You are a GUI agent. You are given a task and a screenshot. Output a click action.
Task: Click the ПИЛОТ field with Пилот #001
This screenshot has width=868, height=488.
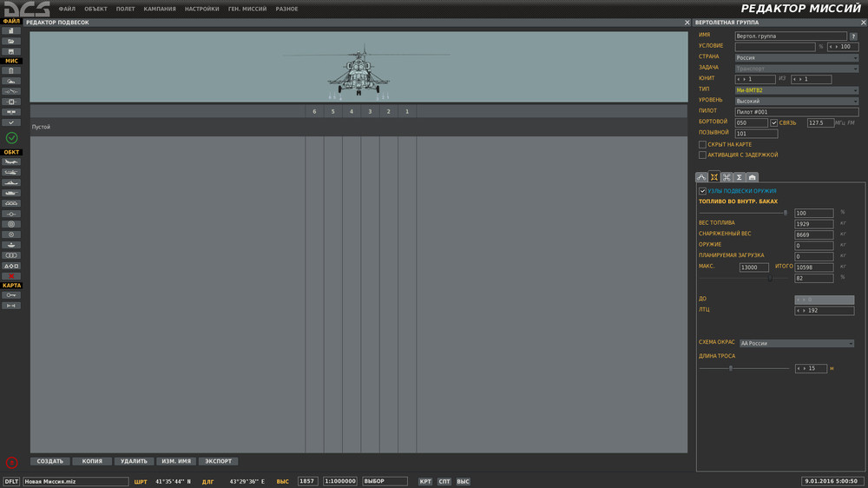[x=797, y=112]
